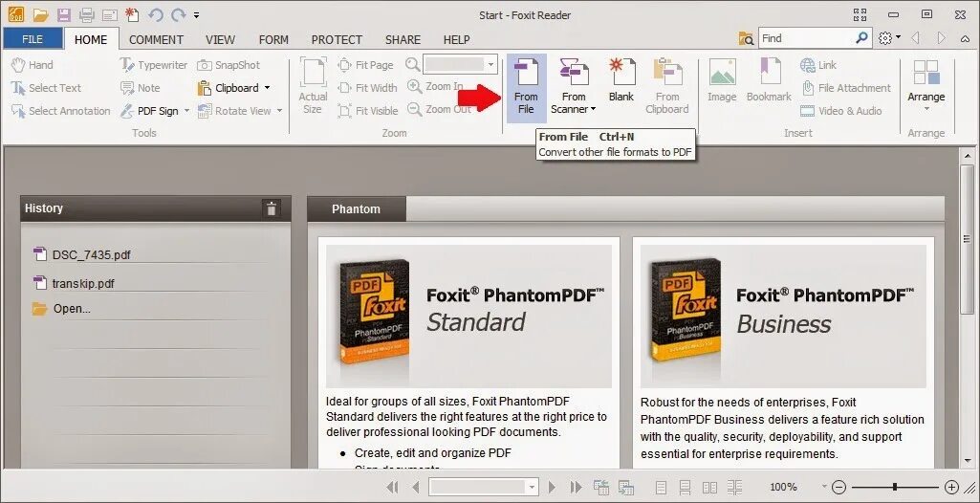Open transkip.pdf from History

(74, 283)
